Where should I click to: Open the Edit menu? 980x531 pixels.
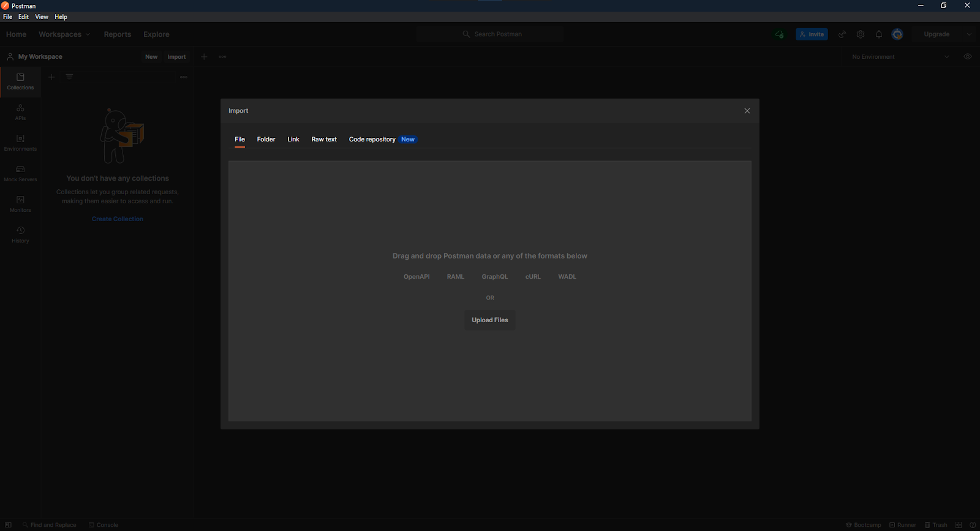(23, 17)
